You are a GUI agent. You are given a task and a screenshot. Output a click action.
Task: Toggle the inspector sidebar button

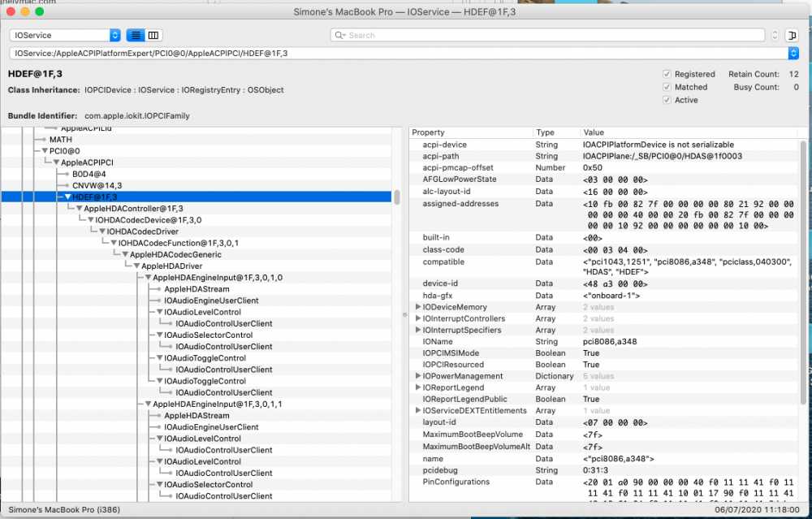pyautogui.click(x=792, y=35)
